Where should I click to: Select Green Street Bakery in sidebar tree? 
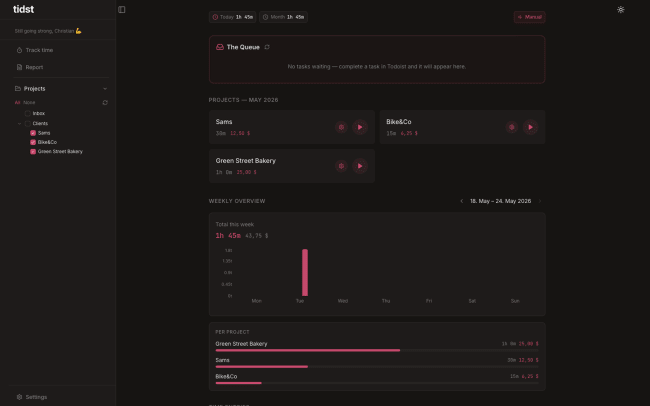coord(60,152)
